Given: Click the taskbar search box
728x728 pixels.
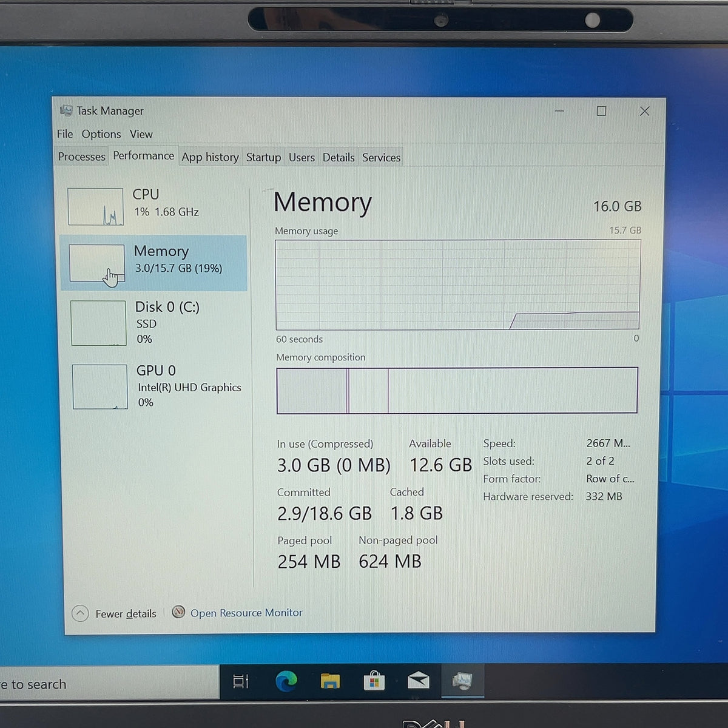Looking at the screenshot, I should pos(109,684).
